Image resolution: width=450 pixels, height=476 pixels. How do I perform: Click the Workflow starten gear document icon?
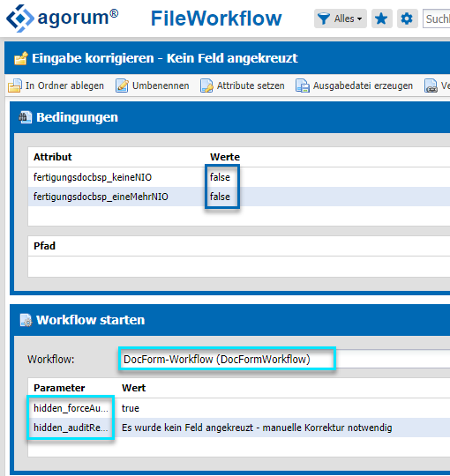coord(26,320)
